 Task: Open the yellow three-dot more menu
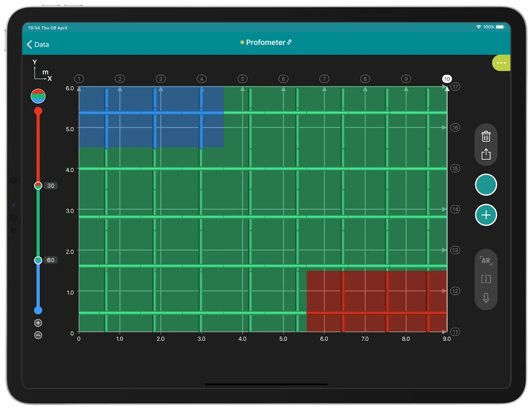(501, 63)
